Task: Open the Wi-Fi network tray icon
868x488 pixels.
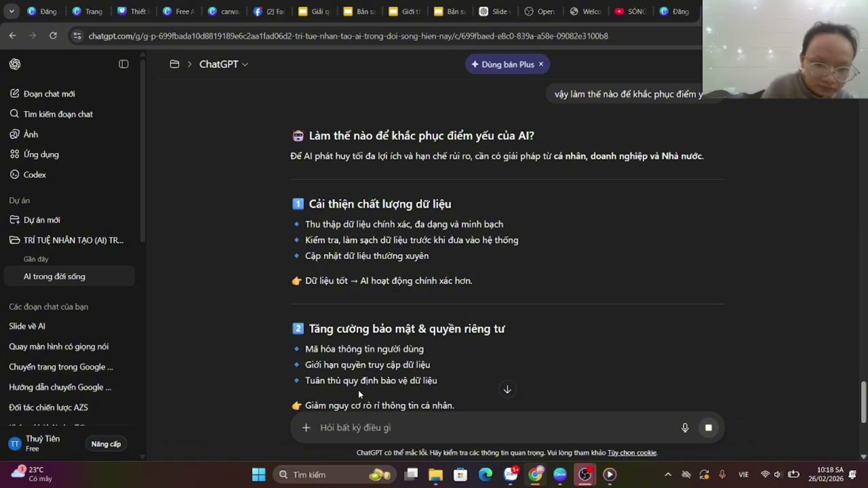Action: click(x=765, y=474)
